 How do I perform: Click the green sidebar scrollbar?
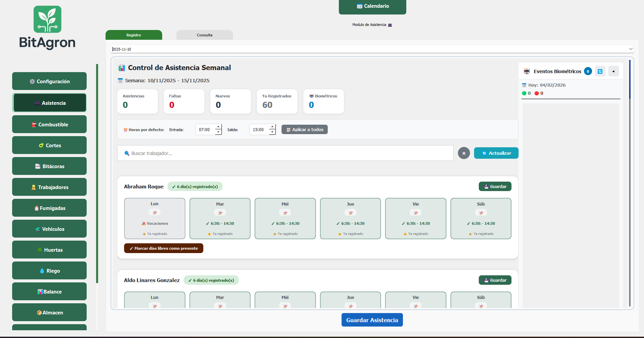point(97,174)
